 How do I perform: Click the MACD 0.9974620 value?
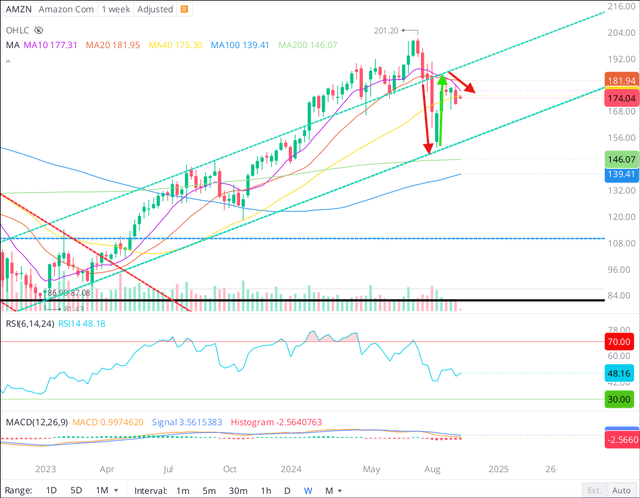108,422
